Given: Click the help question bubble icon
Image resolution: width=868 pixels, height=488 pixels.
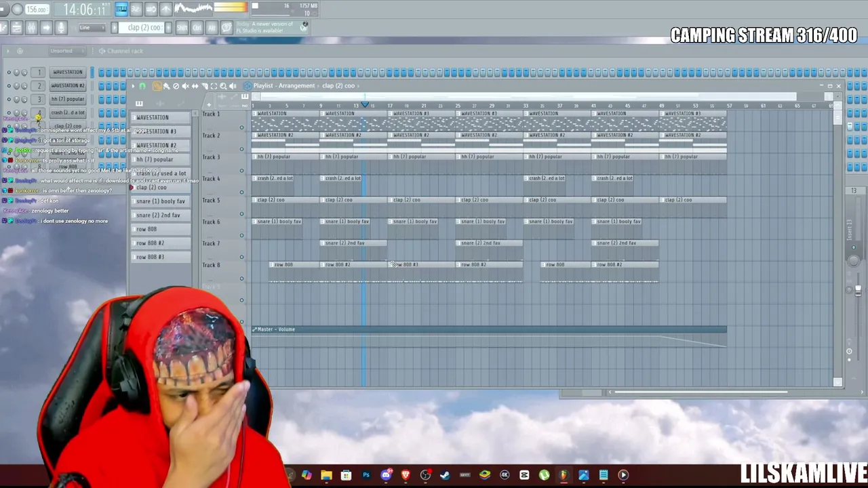Looking at the screenshot, I should pyautogui.click(x=226, y=28).
